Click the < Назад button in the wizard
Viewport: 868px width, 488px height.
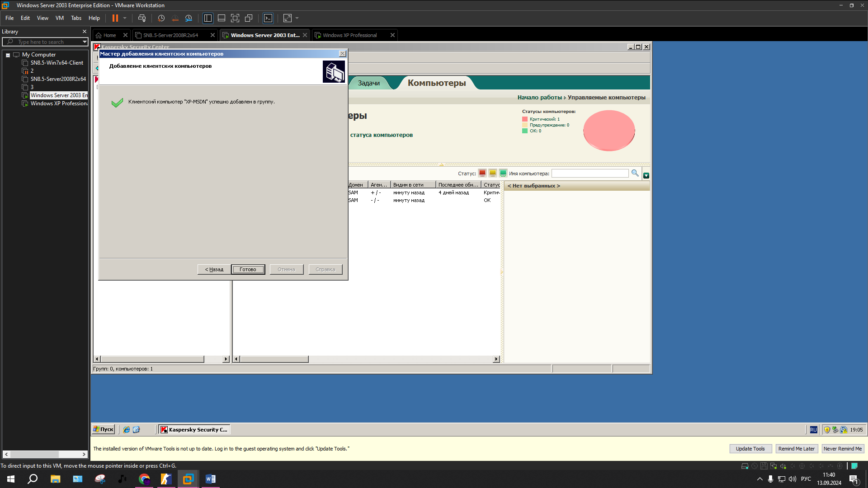214,269
